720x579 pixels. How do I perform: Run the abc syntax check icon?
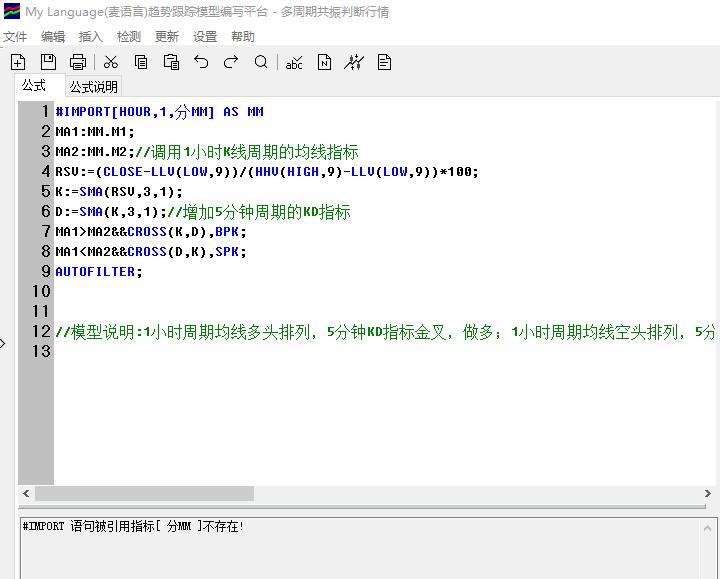pyautogui.click(x=294, y=62)
